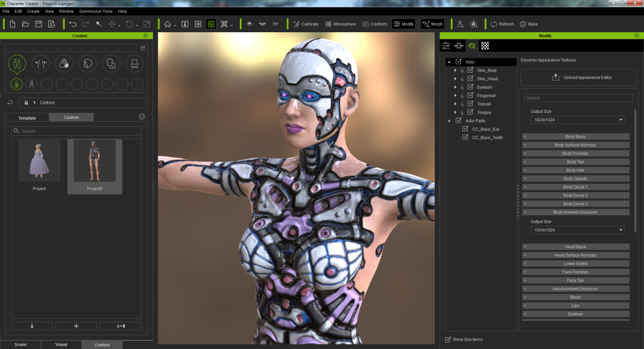Expand the Lips section

click(576, 305)
